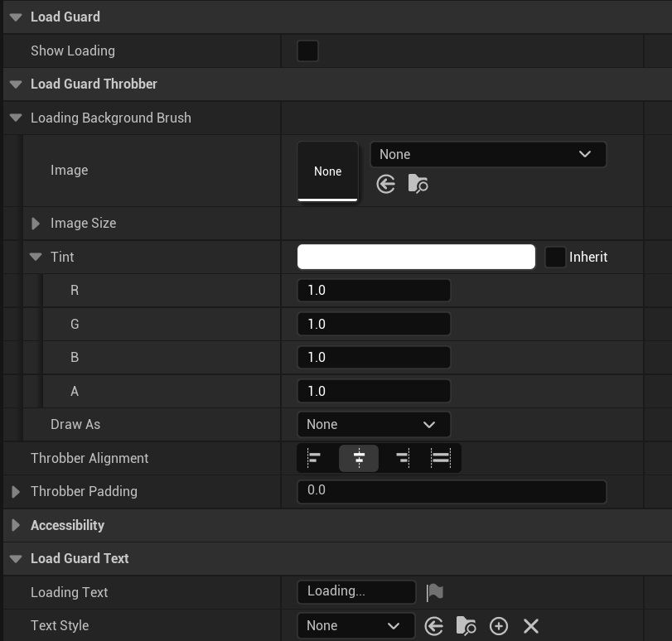Open localization flag for Loading Text

click(434, 593)
